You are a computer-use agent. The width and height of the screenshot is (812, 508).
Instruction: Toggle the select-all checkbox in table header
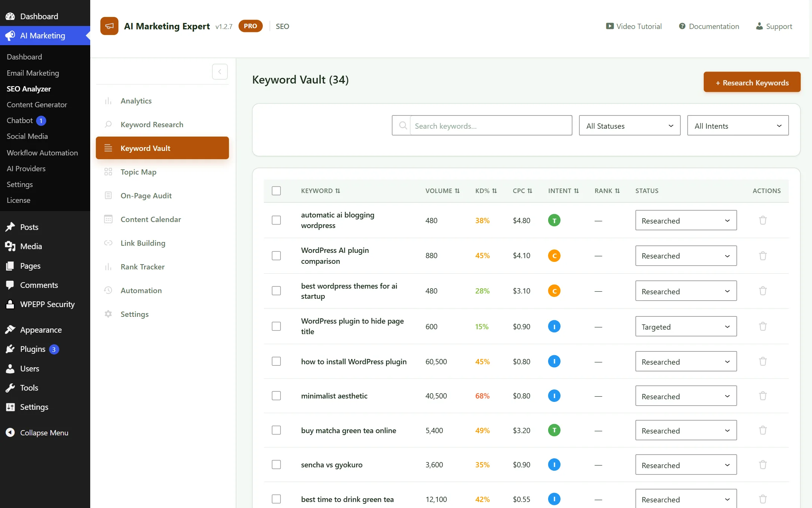pyautogui.click(x=276, y=191)
